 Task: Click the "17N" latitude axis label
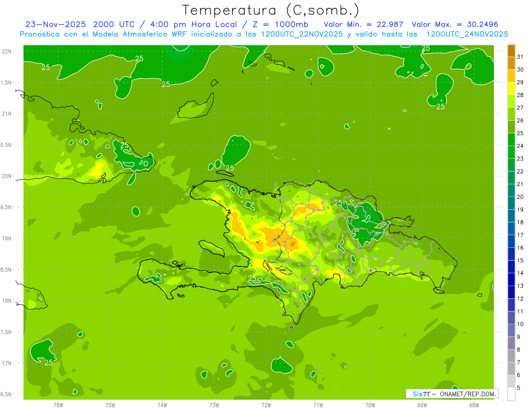pos(7,363)
